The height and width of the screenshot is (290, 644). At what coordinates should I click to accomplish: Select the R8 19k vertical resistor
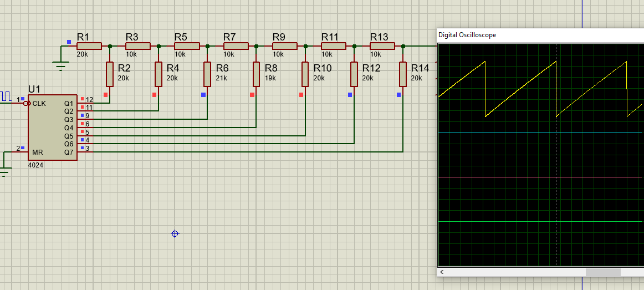tap(256, 74)
